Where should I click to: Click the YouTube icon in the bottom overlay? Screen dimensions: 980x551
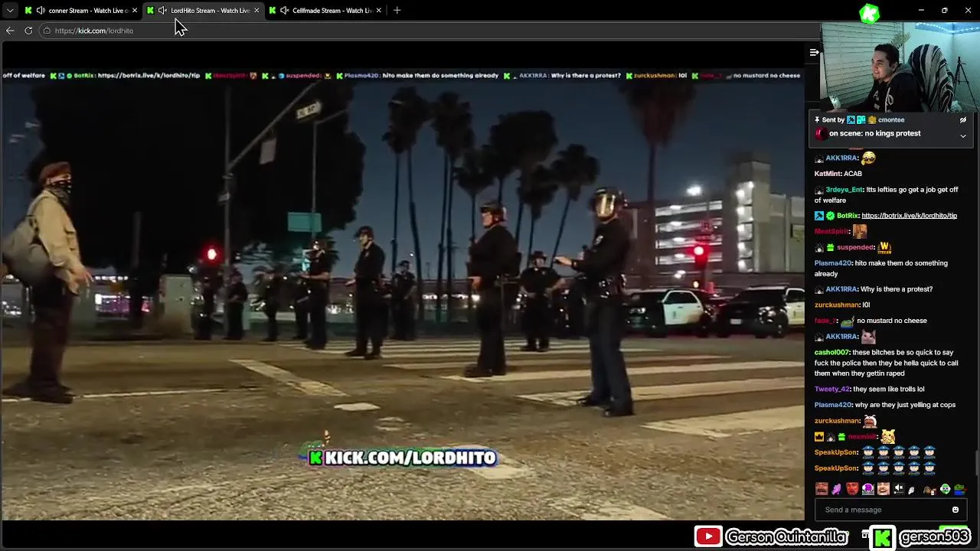707,536
